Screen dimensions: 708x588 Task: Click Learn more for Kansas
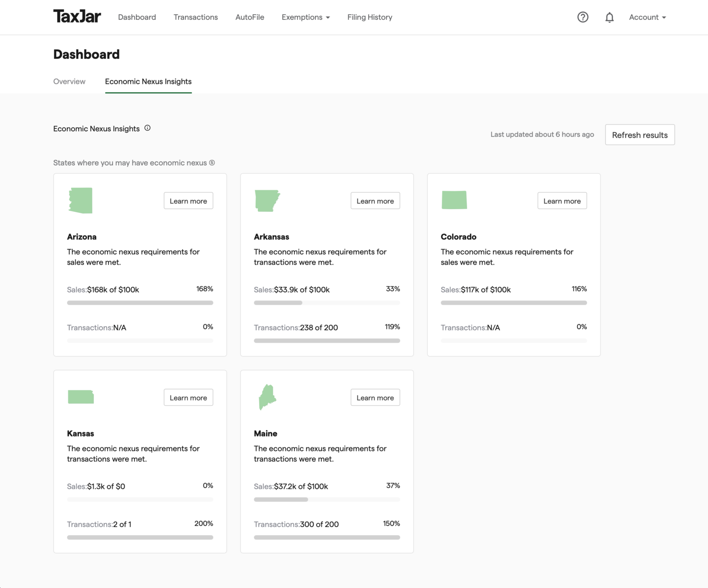[188, 397]
